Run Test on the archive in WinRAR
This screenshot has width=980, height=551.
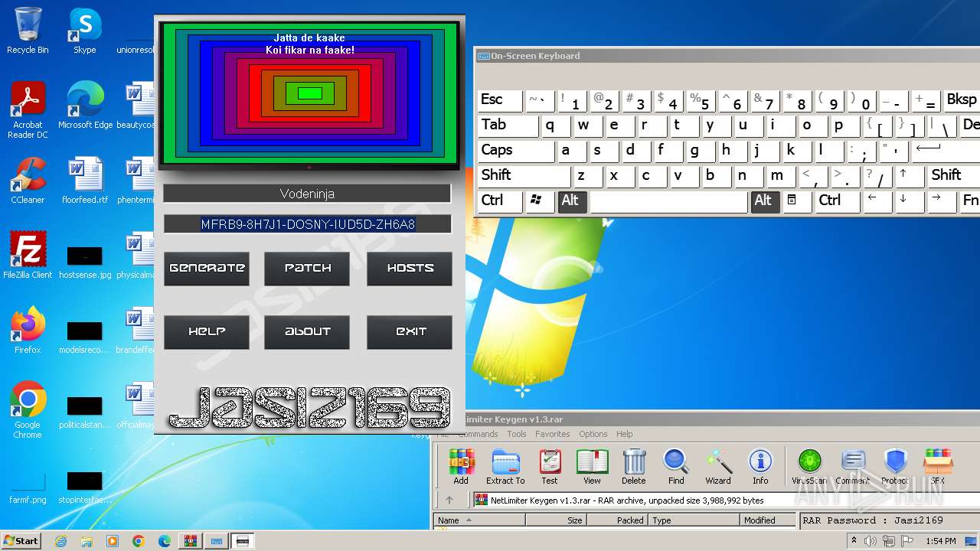coord(550,467)
